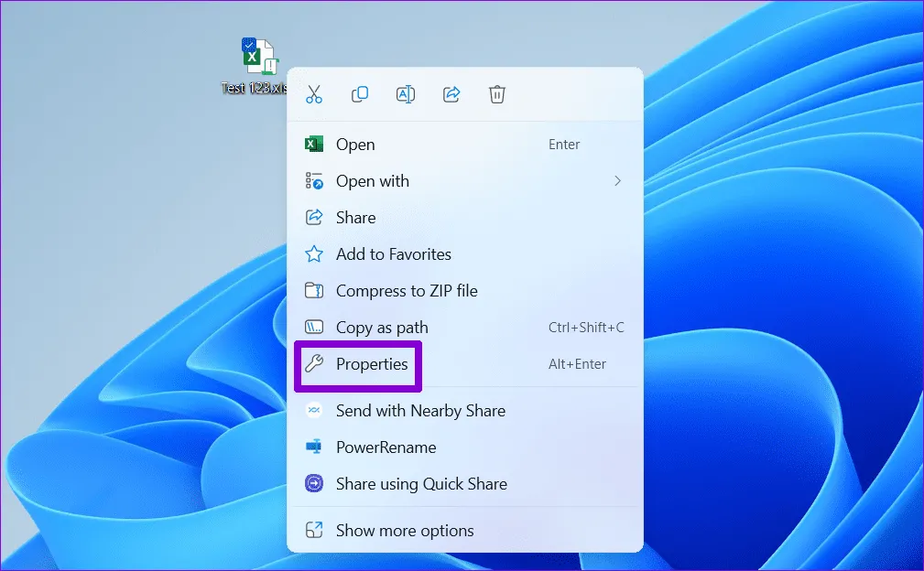The image size is (924, 571).
Task: Click the Share arrow icon in top row
Action: tap(451, 94)
